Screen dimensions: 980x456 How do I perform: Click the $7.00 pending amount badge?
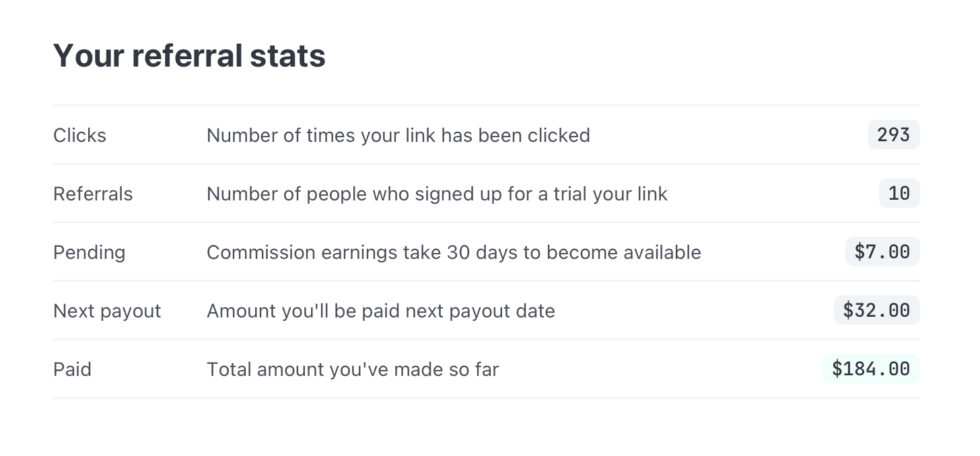(882, 252)
